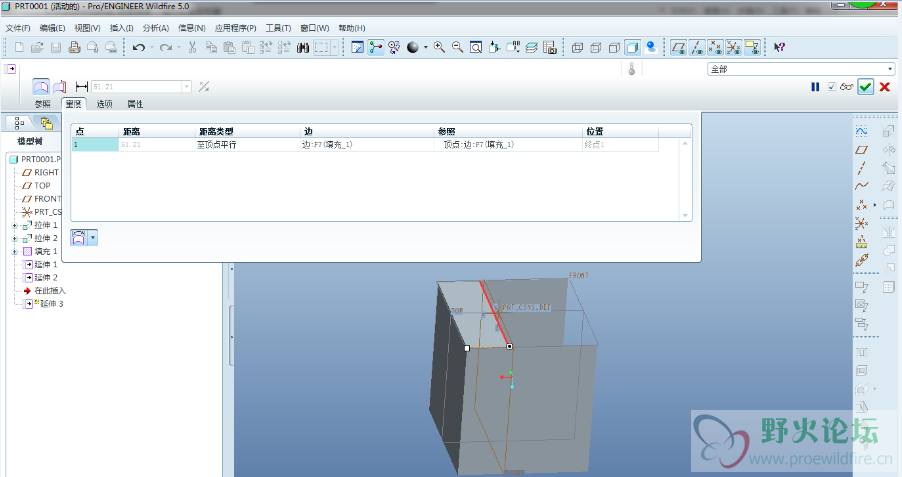
Task: Open the 编辑(E) menu
Action: [52, 28]
